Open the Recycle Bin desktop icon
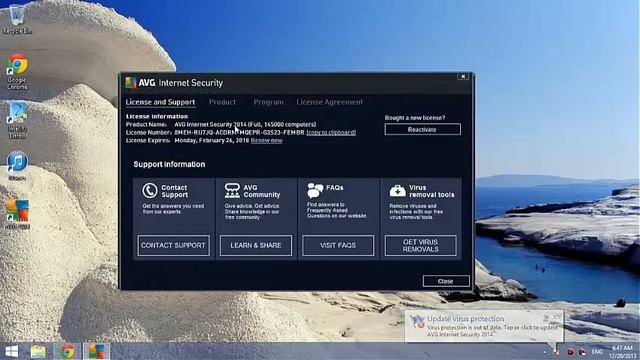This screenshot has height=360, width=640. (17, 19)
